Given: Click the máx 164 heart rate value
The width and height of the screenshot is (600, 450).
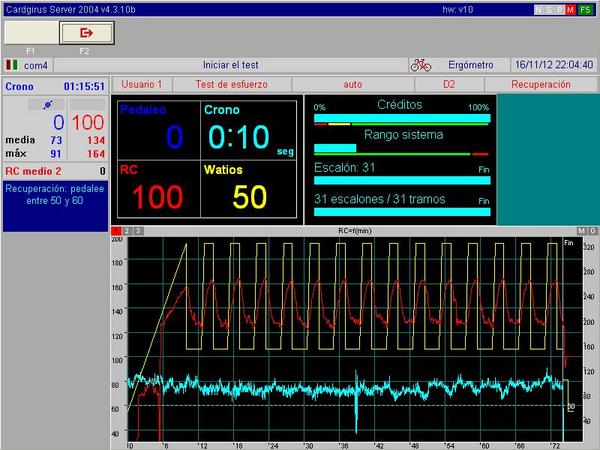Looking at the screenshot, I should click(x=96, y=154).
